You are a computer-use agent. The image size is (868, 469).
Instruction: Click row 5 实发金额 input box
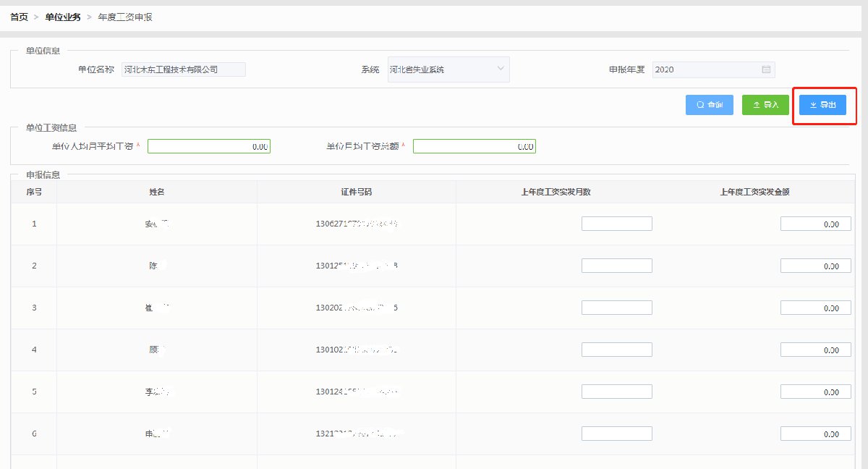pos(815,392)
